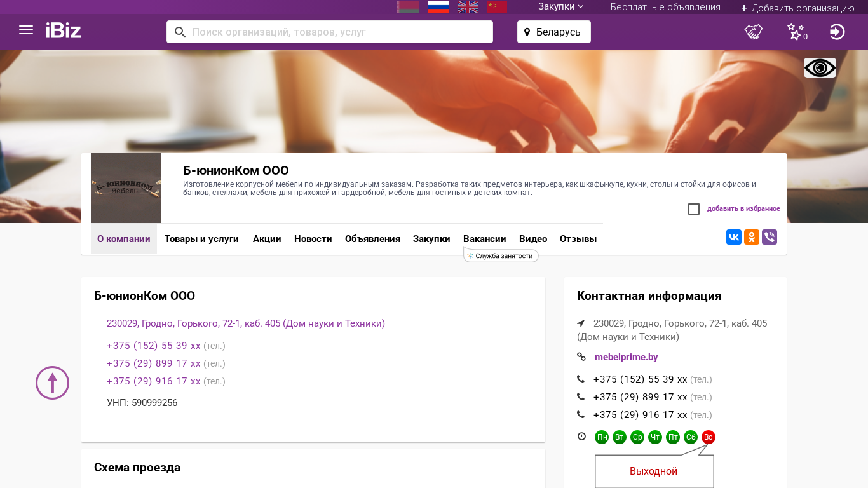Share via VK icon
This screenshot has width=868, height=488.
pos(734,237)
